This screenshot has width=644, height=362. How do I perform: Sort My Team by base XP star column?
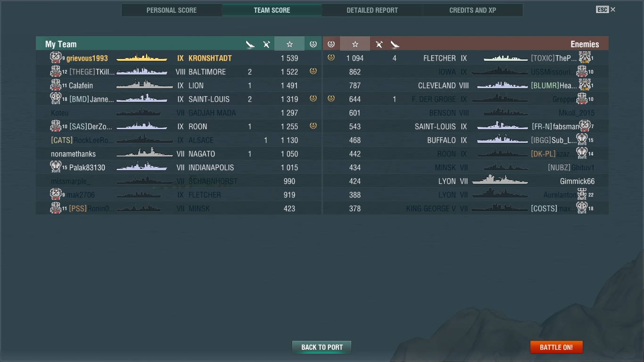coord(289,44)
